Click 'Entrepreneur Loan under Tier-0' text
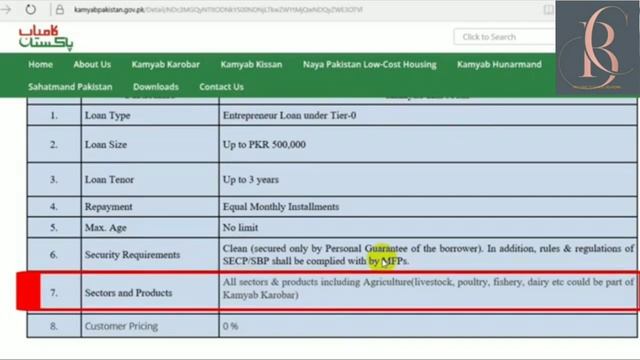This screenshot has width=640, height=360. click(289, 116)
